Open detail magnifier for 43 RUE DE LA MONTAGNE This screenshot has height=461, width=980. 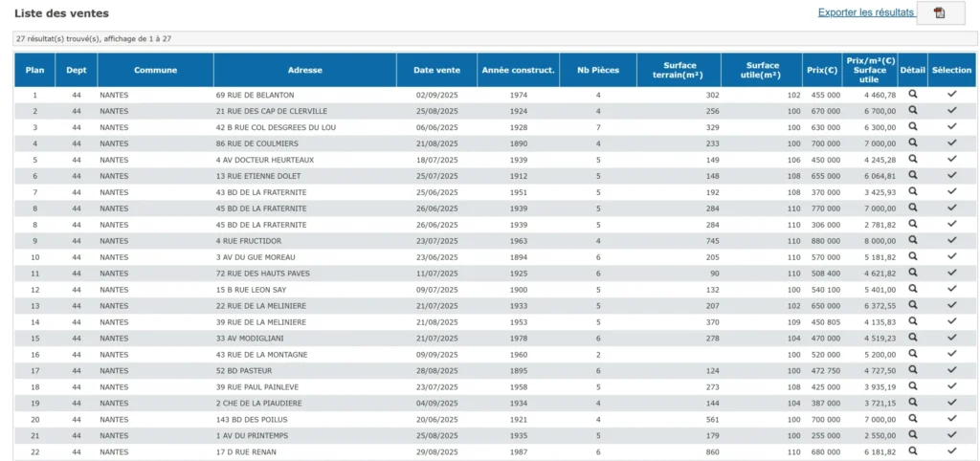coord(913,354)
